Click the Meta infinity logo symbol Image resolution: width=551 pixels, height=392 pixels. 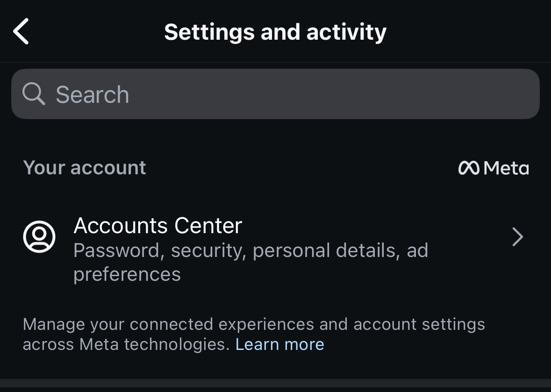click(x=468, y=168)
